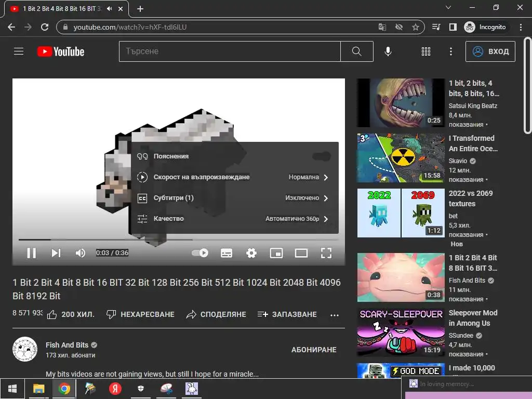Go back in browser history
Screen dimensions: 532x399
pos(11,27)
